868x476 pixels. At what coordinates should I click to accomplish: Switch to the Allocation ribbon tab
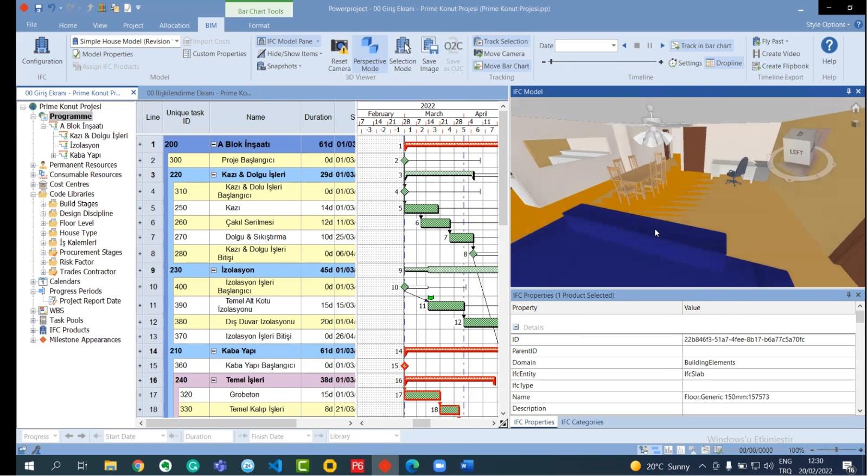pos(174,25)
